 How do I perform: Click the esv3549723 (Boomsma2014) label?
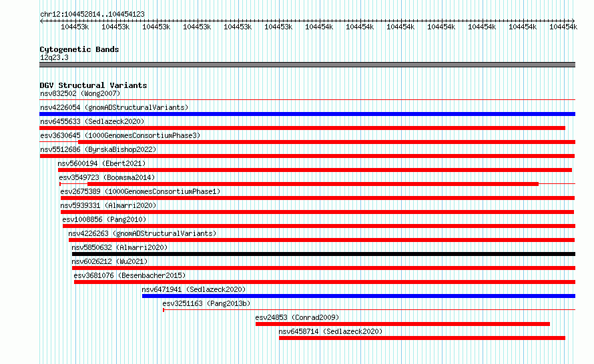(x=107, y=177)
